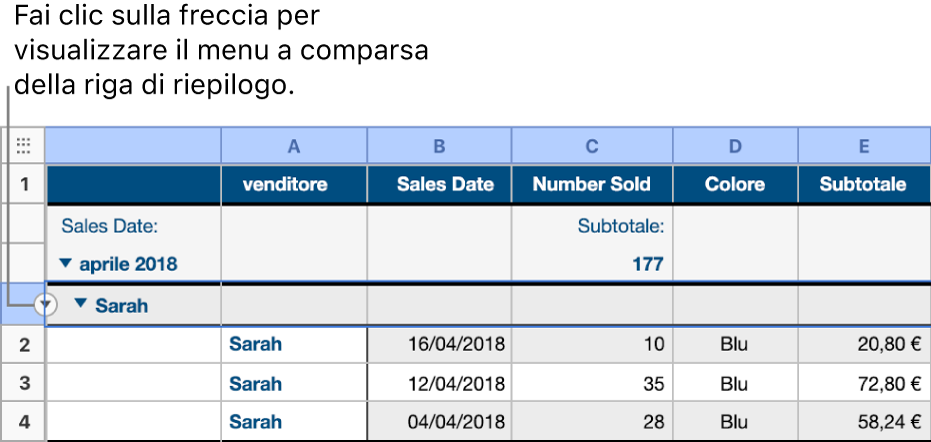This screenshot has width=931, height=442.
Task: Collapse the aprile 2018 group
Action: [x=65, y=264]
